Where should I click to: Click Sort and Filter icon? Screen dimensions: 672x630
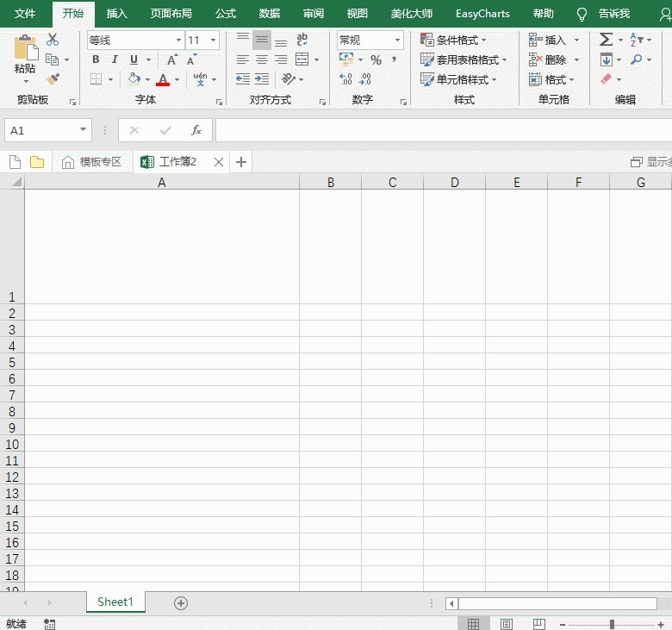coord(637,40)
